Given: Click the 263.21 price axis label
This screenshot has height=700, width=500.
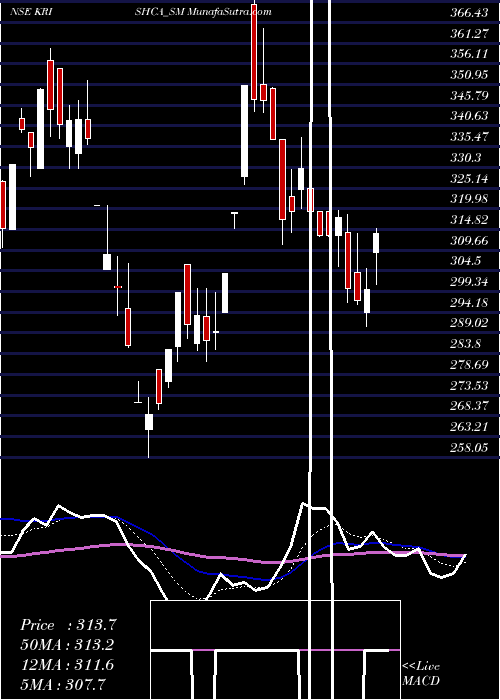Looking at the screenshot, I should 469,427.
